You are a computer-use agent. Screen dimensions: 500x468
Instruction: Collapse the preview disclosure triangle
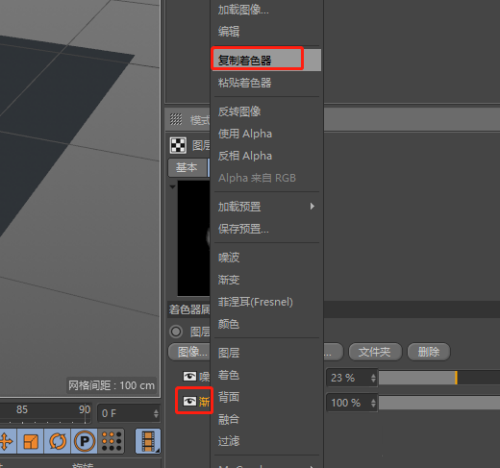(172, 187)
